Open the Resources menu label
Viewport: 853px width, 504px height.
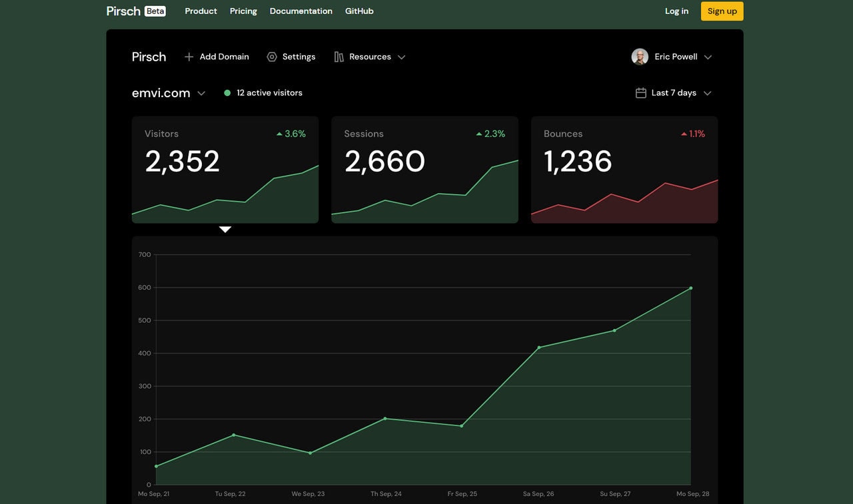[370, 57]
